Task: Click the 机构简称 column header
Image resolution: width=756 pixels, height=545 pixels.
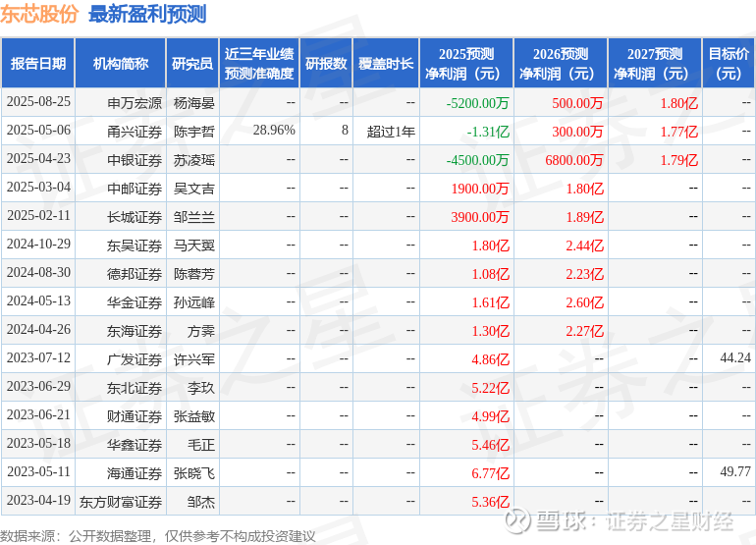Action: [121, 63]
